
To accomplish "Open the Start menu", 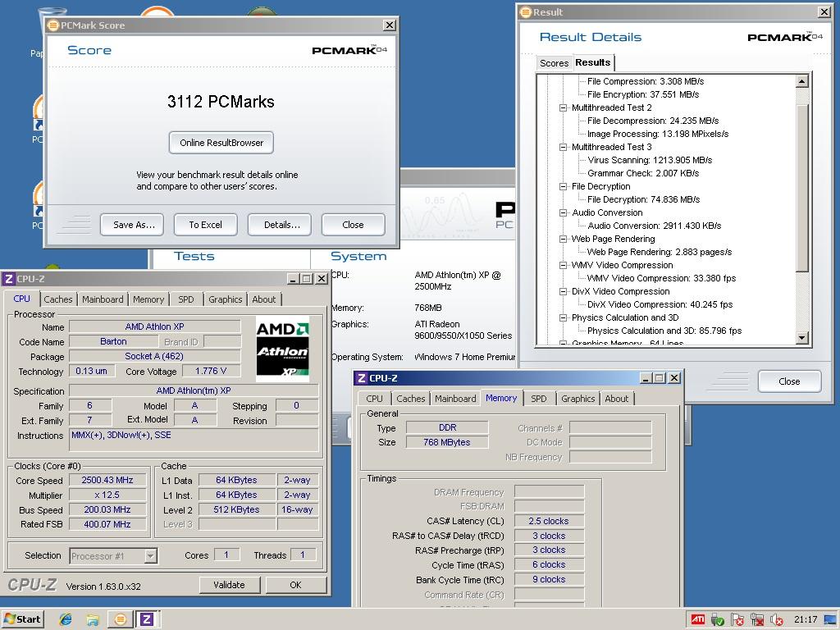I will point(22,619).
